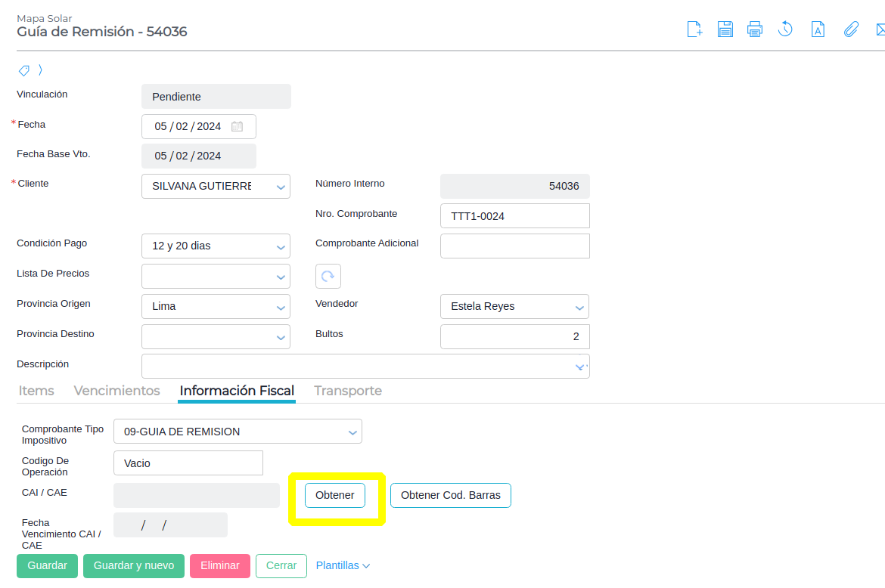The height and width of the screenshot is (588, 885).
Task: Click the Obtener Cod. Barras button
Action: 450,495
